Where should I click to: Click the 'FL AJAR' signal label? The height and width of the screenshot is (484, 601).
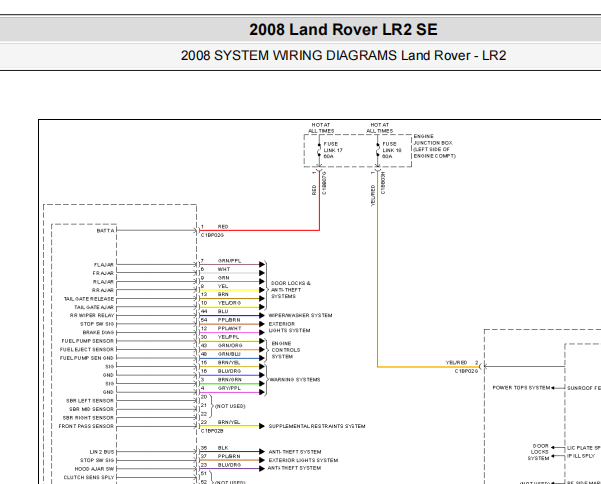coord(104,265)
